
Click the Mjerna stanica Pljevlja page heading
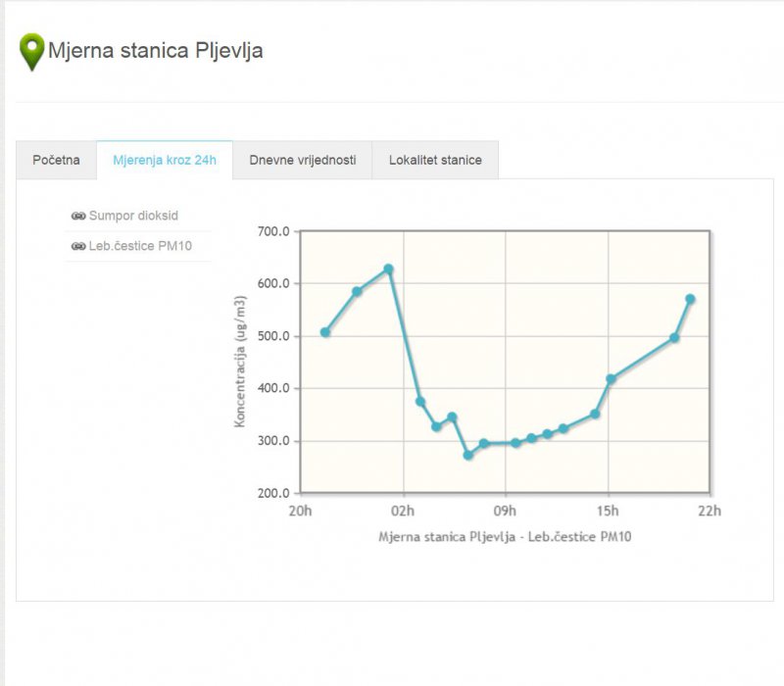pos(155,50)
